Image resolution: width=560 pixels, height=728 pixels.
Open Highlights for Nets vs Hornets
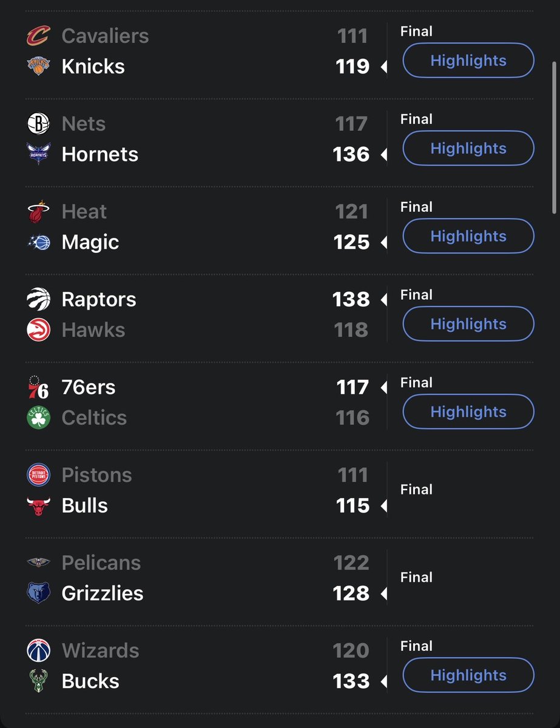point(468,148)
